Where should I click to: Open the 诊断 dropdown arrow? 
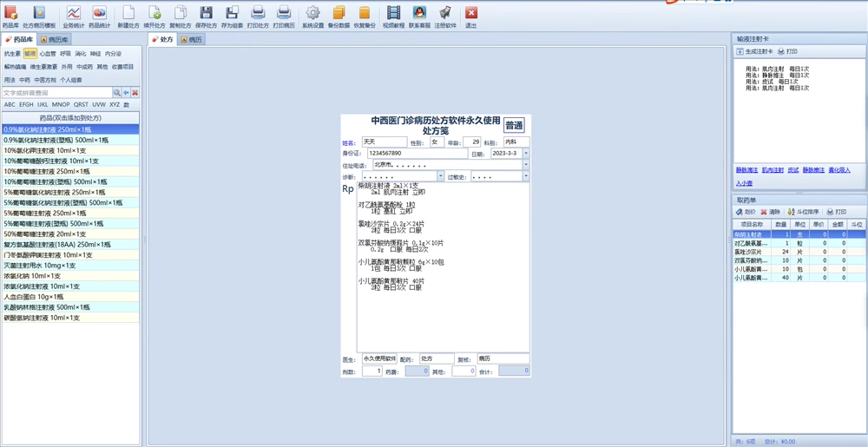(x=441, y=176)
